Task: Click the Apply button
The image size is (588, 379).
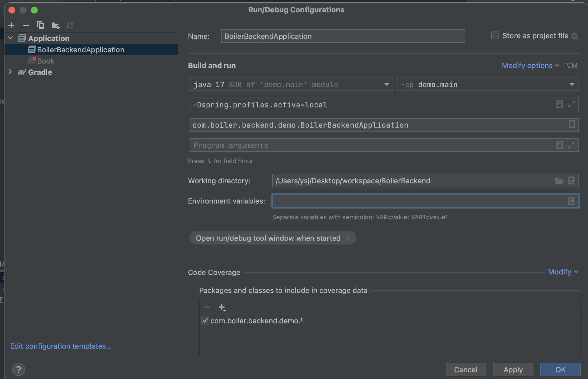Action: pos(513,369)
